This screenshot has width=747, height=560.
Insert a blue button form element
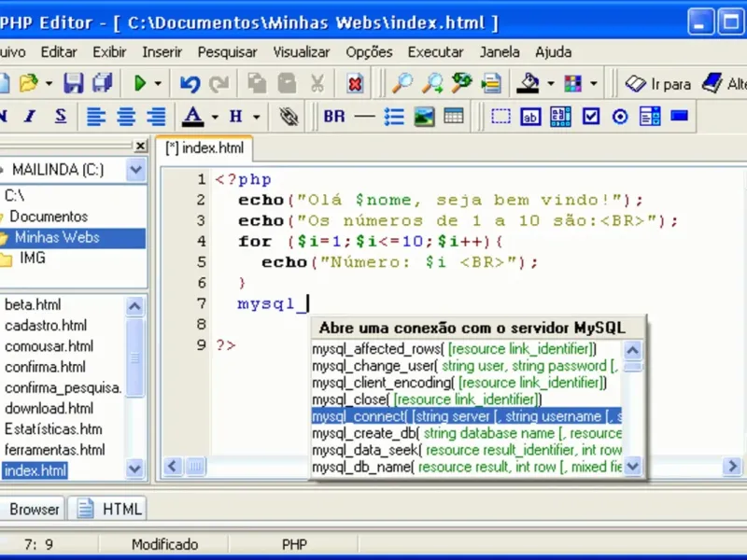(680, 116)
